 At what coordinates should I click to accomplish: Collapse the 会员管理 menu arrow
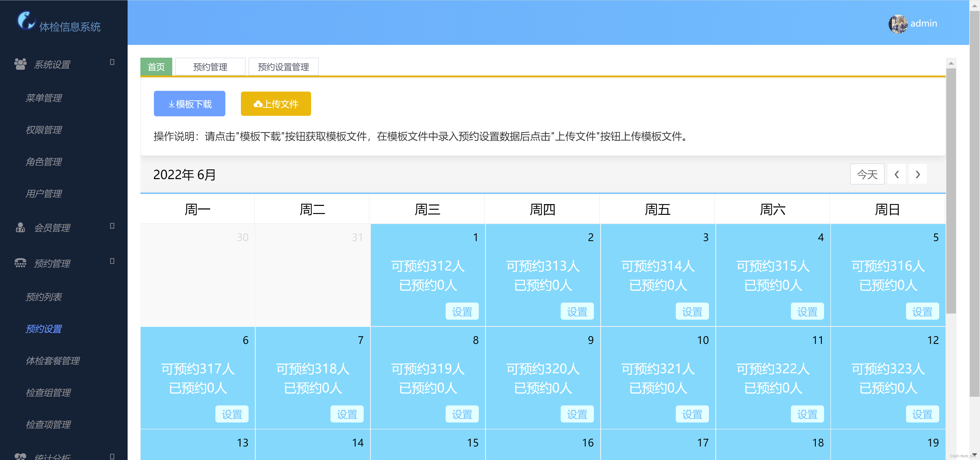point(112,226)
